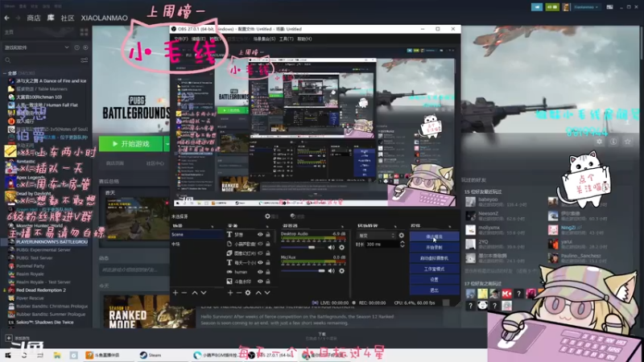The height and width of the screenshot is (362, 644).
Task: Open the 场景集合(S) menu in OBS
Action: pyautogui.click(x=264, y=39)
